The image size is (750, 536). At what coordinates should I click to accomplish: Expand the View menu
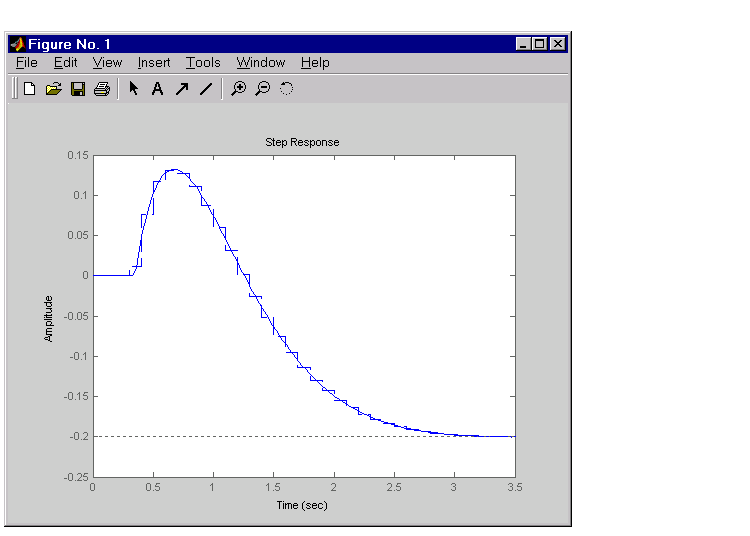point(107,63)
